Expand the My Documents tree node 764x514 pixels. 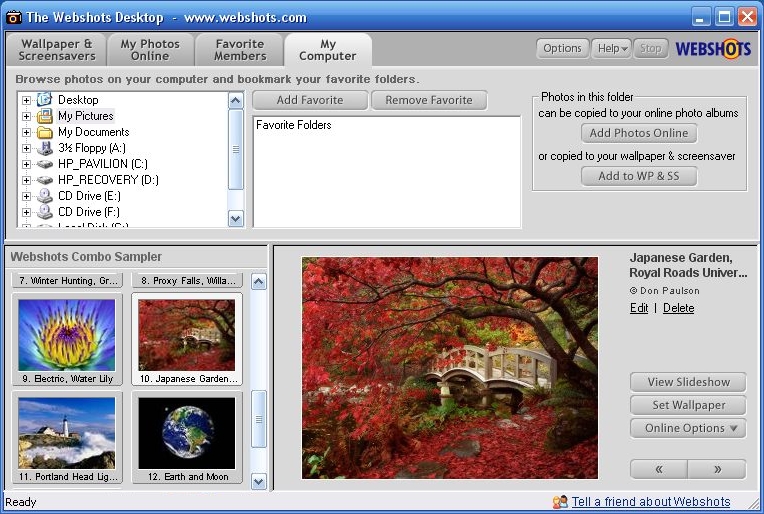[26, 133]
